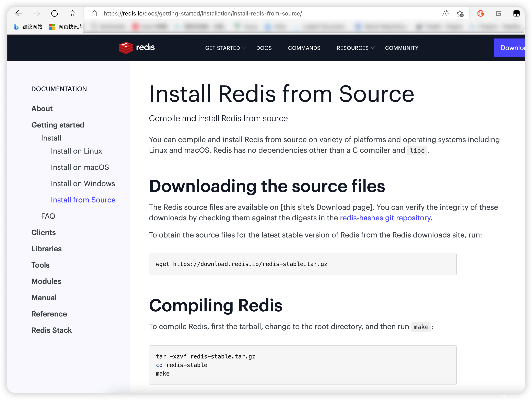Screen dimensions: 532x400
Task: Reload the page with refresh icon
Action: pos(55,13)
